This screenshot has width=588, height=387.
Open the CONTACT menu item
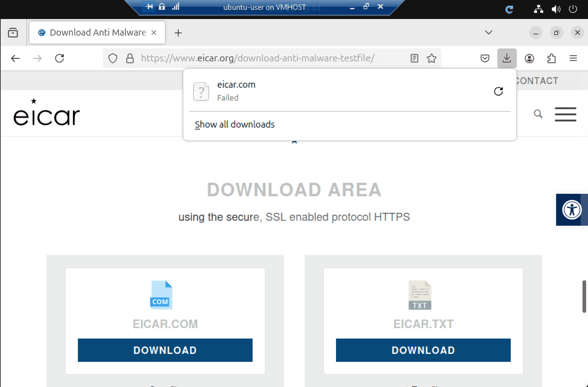537,81
